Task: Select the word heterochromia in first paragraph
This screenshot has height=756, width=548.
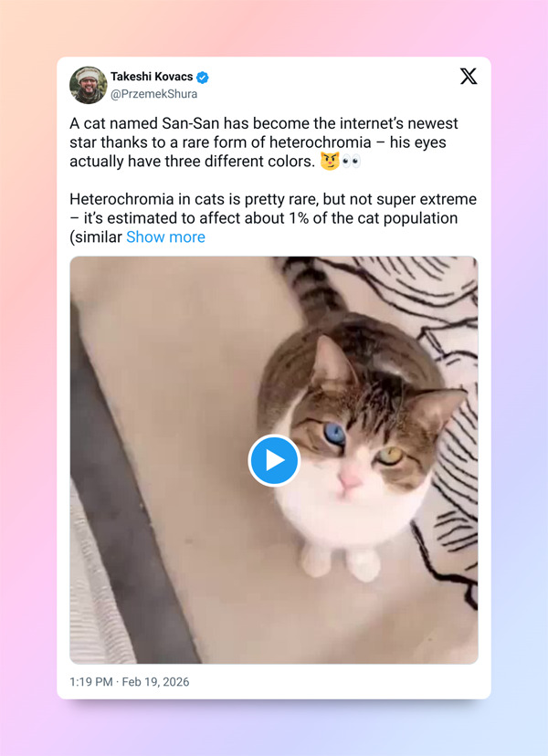Action: point(320,142)
